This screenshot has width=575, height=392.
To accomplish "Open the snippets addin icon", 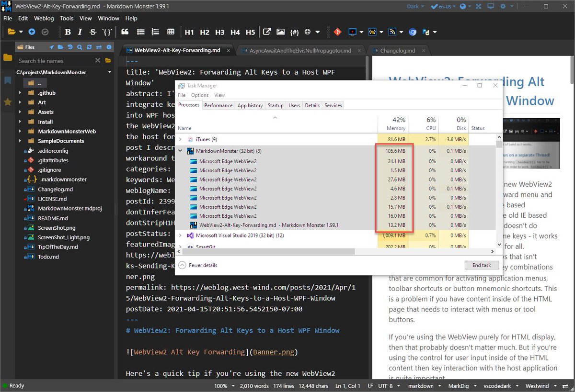I will pyautogui.click(x=372, y=32).
